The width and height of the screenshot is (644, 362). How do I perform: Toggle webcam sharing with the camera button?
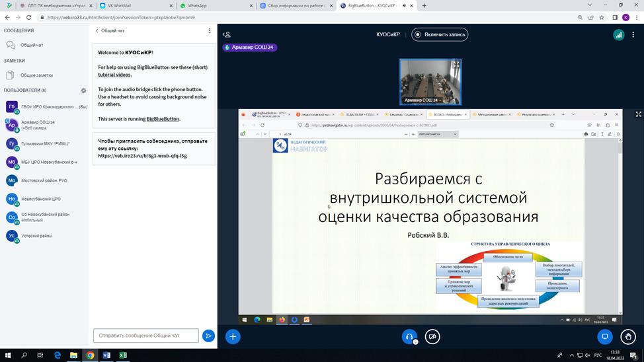pyautogui.click(x=432, y=336)
